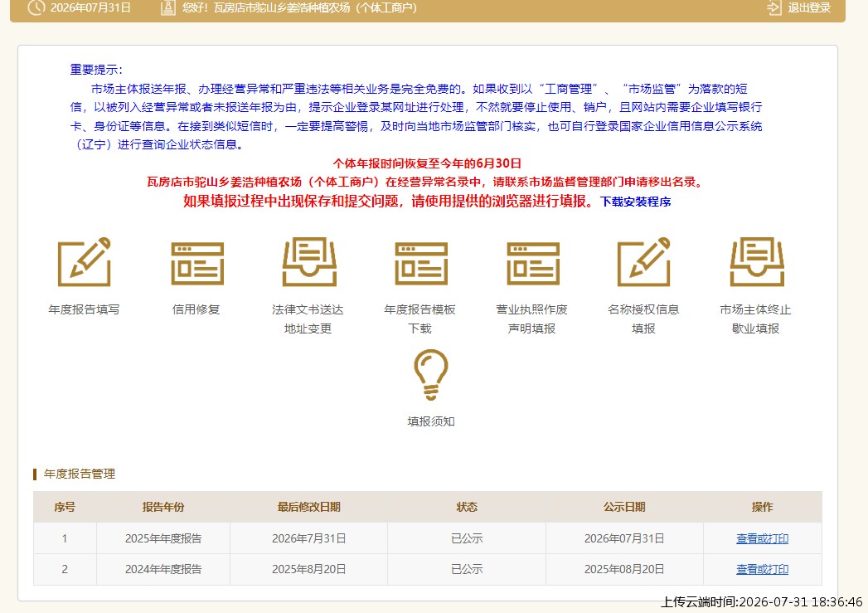Screen dimensions: 868x613
Task: Click the 退出登录 text button
Action: [x=809, y=7]
